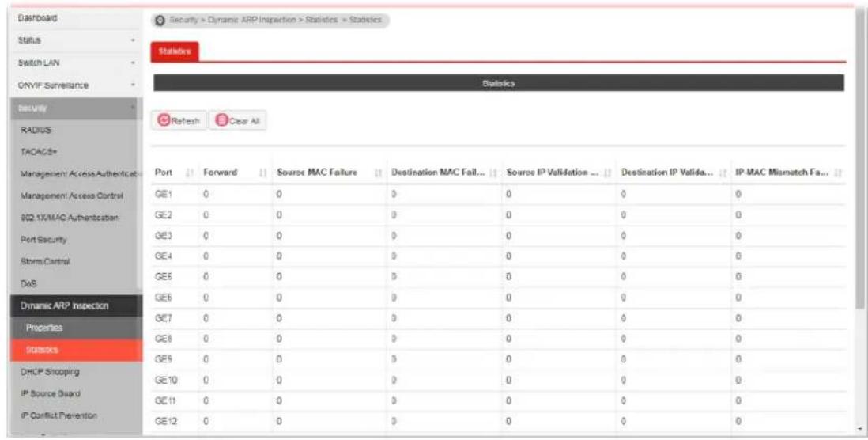Select Statistics in the sidebar
This screenshot has height=440, width=868.
coord(76,351)
